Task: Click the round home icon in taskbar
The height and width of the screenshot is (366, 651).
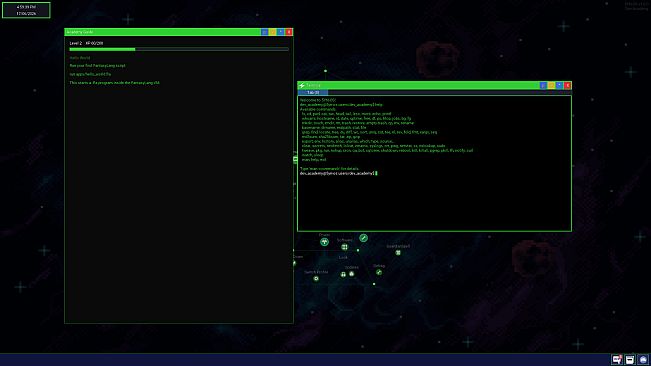Action: (x=643, y=359)
